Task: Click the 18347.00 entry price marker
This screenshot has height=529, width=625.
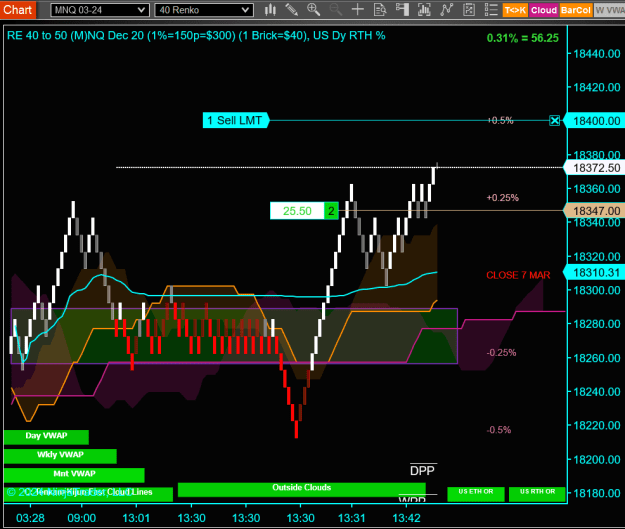Action: coord(594,211)
